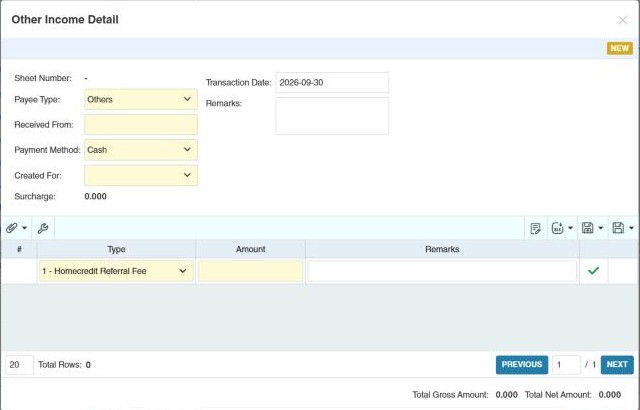Click the page number field
The image size is (640, 410).
coord(566,365)
